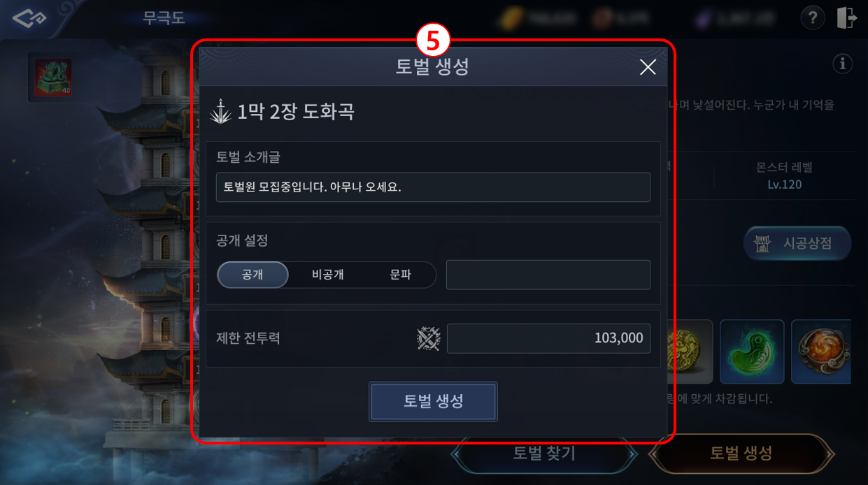This screenshot has height=485, width=868.
Task: Click the back arrow icon in top-left
Action: (x=29, y=19)
